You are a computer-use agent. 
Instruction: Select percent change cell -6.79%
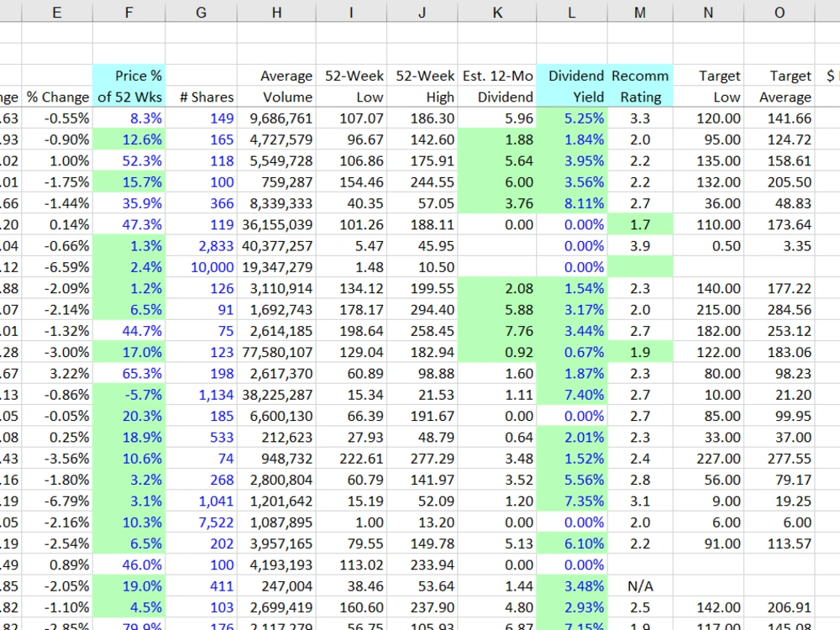coord(57,501)
